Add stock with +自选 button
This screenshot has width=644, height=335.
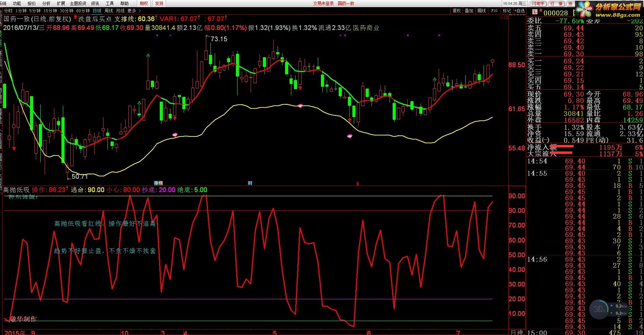pos(519,11)
